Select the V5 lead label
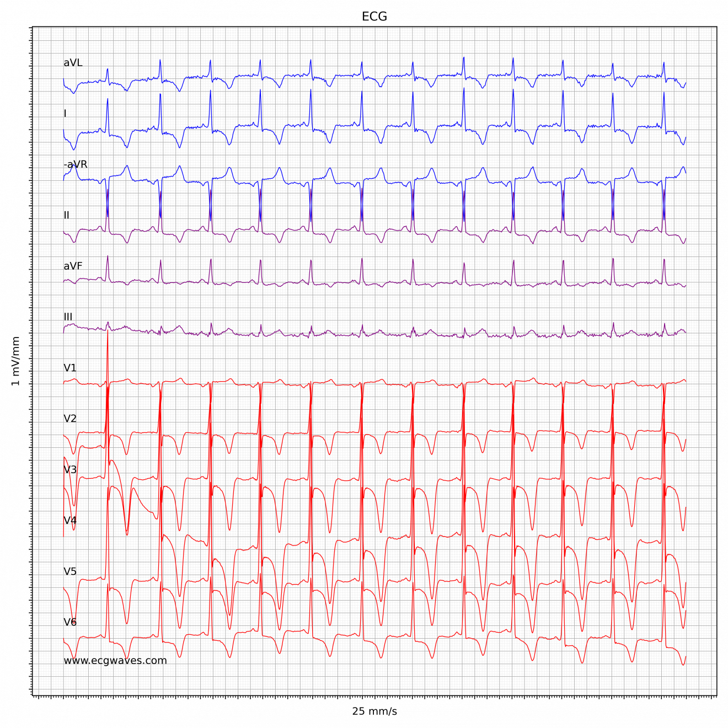Image resolution: width=728 pixels, height=728 pixels. pyautogui.click(x=70, y=570)
